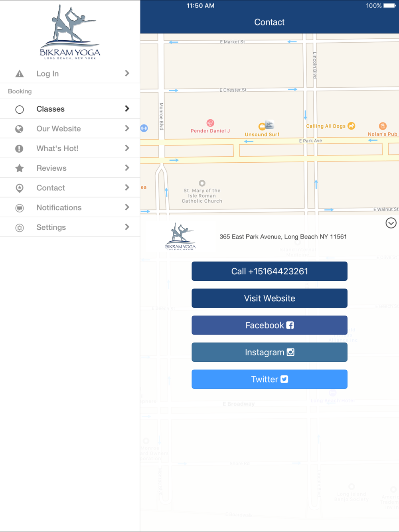Tap the battery indicator in status bar
This screenshot has width=399, height=532.
coord(390,6)
